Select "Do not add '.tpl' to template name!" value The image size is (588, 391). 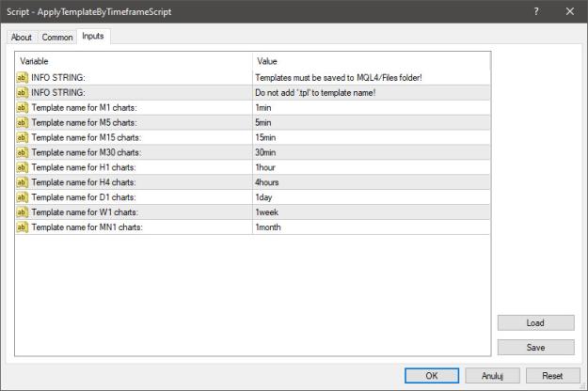(x=315, y=92)
